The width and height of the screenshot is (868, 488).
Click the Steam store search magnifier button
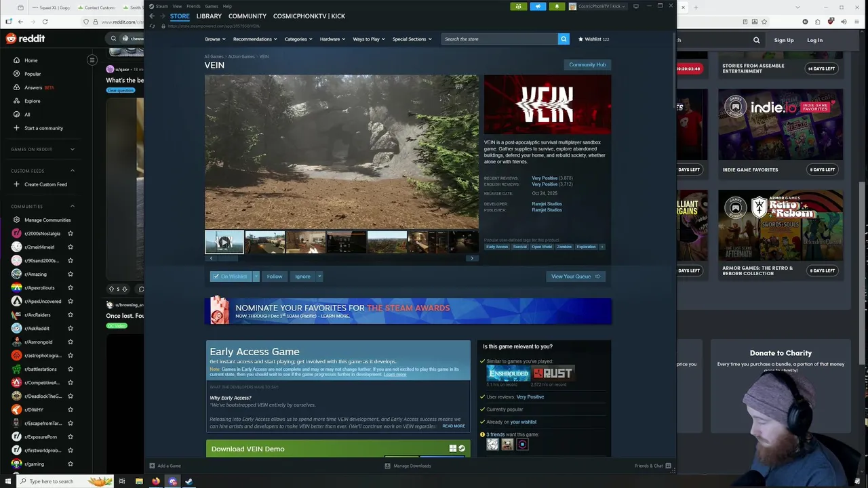tap(564, 39)
